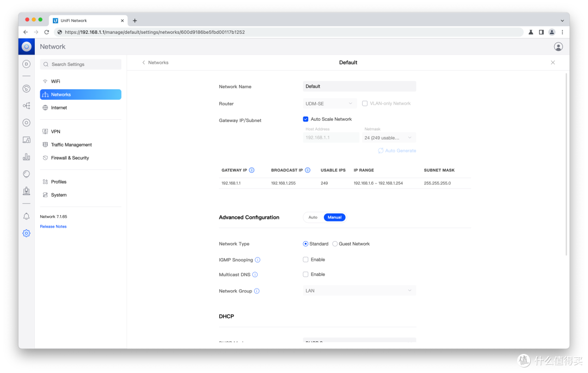Viewport: 588px width, 373px height.
Task: Open the Network Group LAN dropdown
Action: click(x=359, y=291)
